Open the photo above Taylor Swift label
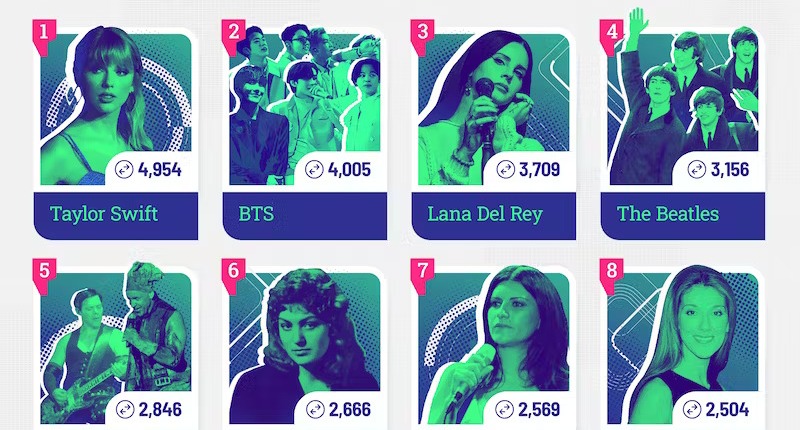The height and width of the screenshot is (430, 800). click(x=100, y=100)
